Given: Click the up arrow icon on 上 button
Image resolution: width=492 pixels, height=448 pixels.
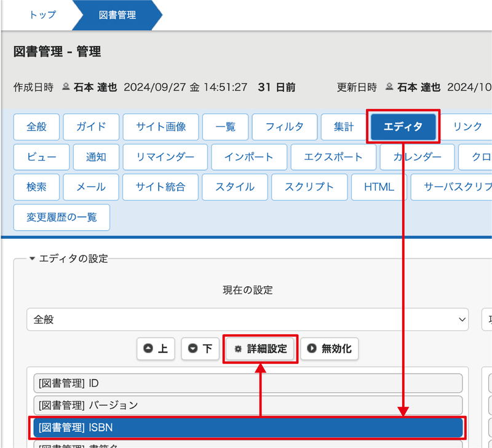Looking at the screenshot, I should (x=148, y=349).
